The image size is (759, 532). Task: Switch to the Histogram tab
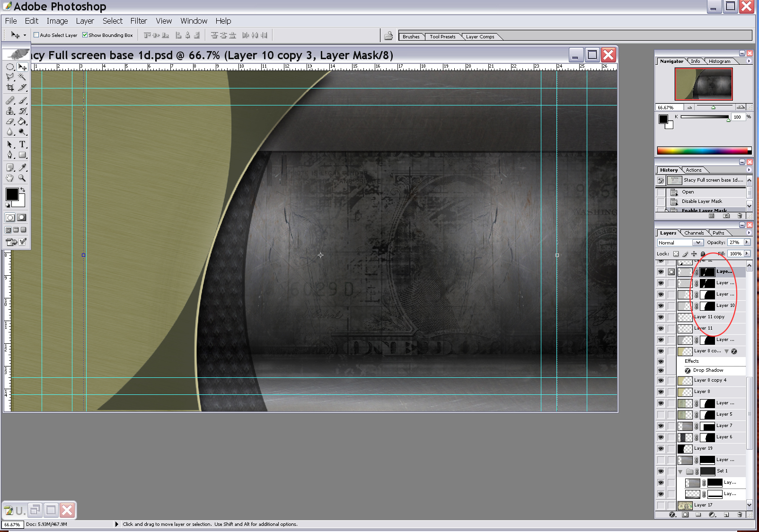[x=719, y=61]
